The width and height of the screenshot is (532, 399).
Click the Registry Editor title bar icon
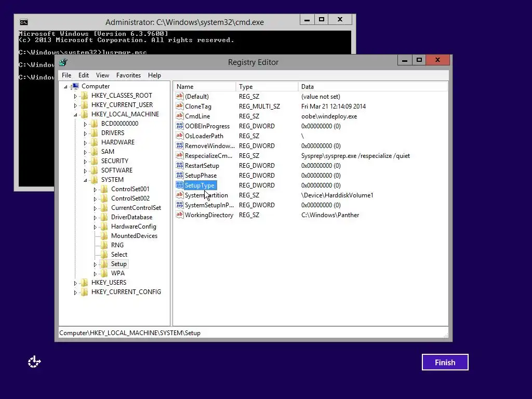click(x=63, y=62)
